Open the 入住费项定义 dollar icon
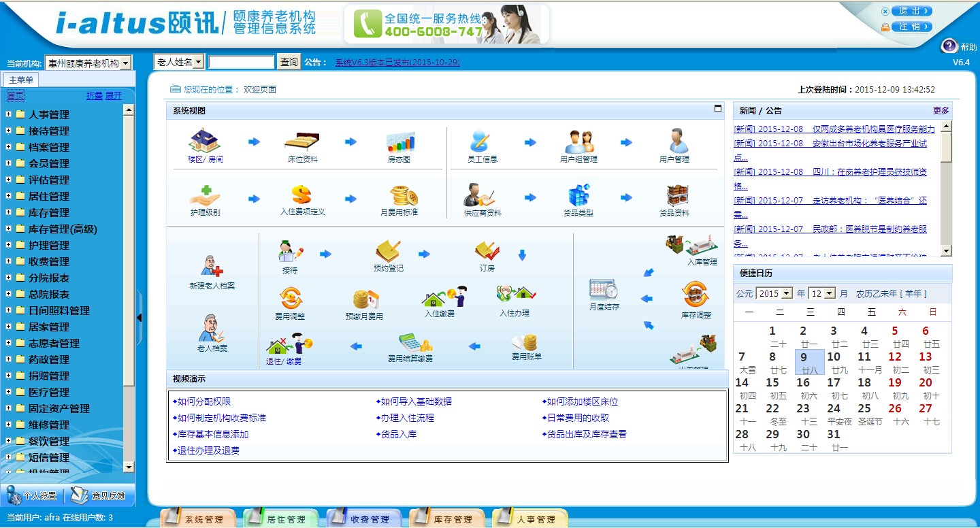Viewport: 980px width, 528px height. 302,195
